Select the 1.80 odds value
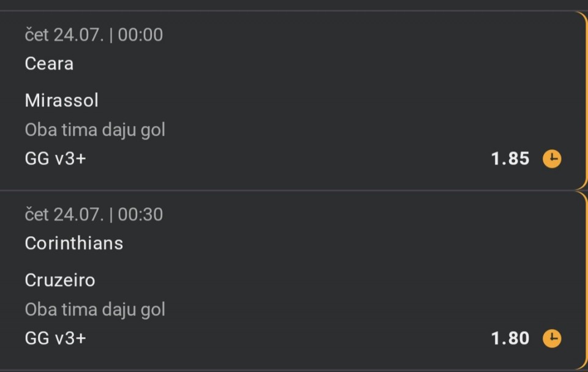Viewport: 588px width, 372px height. tap(510, 338)
